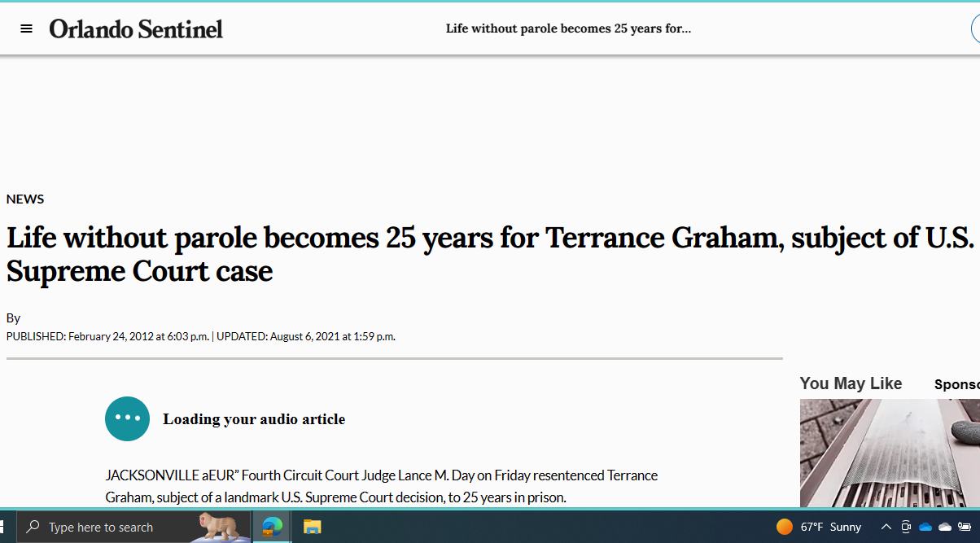Open File Explorer from the taskbar

click(312, 527)
